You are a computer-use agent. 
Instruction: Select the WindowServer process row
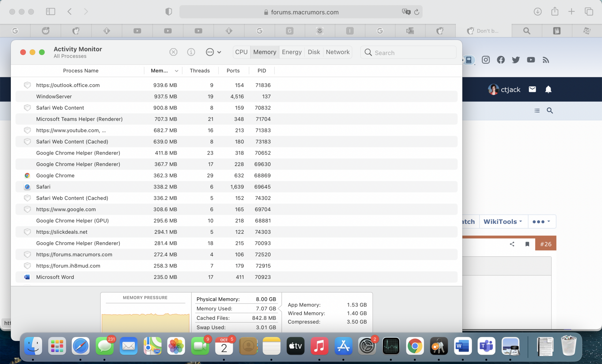coord(54,97)
